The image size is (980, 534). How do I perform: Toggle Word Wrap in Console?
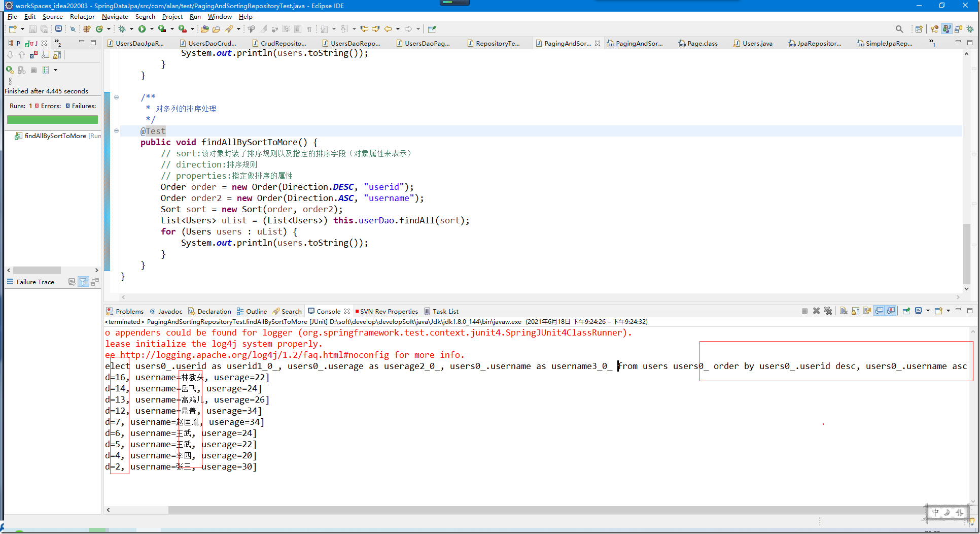[867, 311]
